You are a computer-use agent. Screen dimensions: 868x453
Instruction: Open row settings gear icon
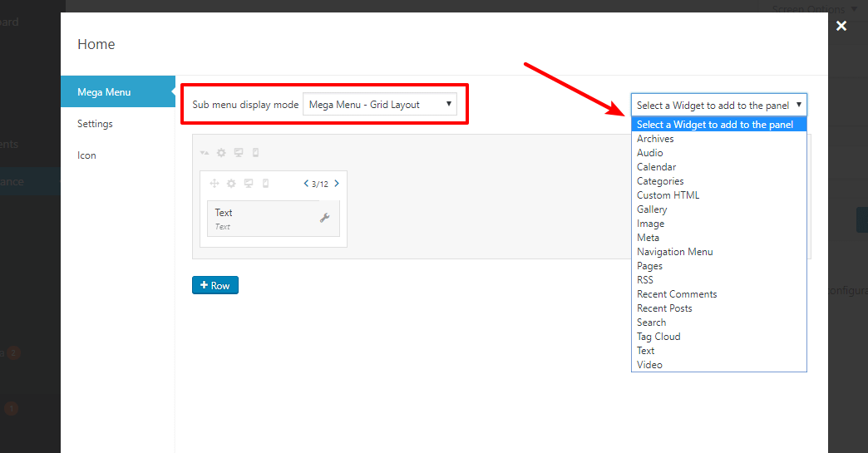[221, 153]
